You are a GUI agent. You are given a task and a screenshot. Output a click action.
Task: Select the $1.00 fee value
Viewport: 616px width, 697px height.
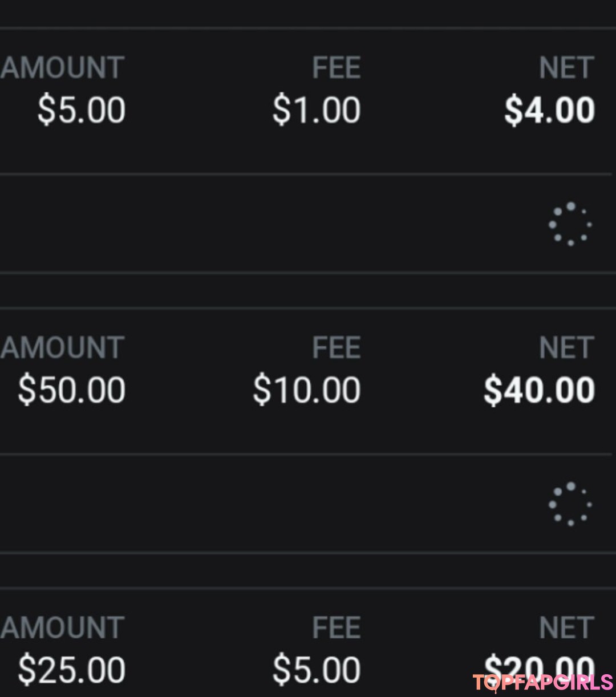pos(317,110)
